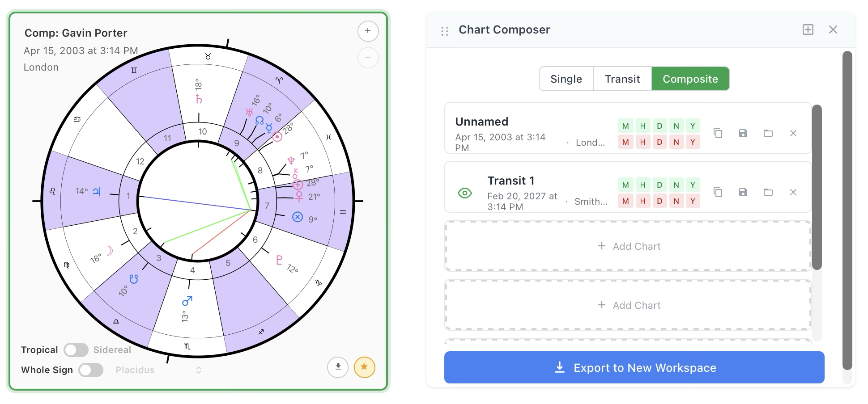Viewport: 868px width, 404px height.
Task: Open the Placidus house system selector
Action: point(198,370)
